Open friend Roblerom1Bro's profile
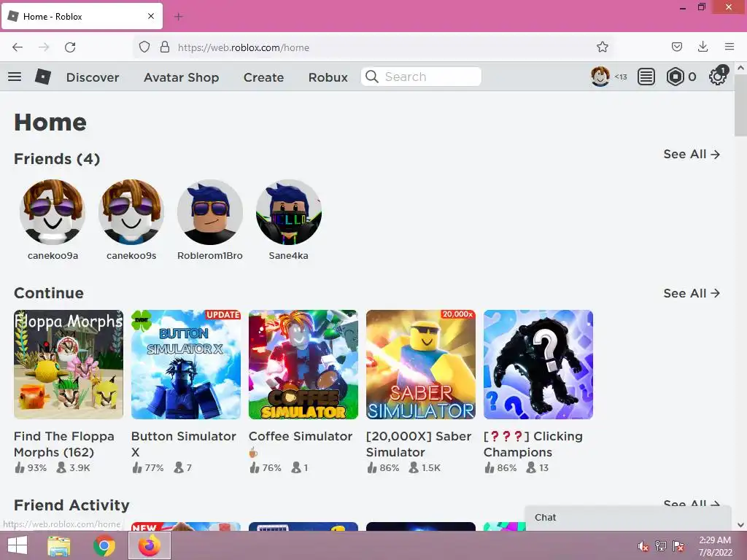 click(210, 212)
